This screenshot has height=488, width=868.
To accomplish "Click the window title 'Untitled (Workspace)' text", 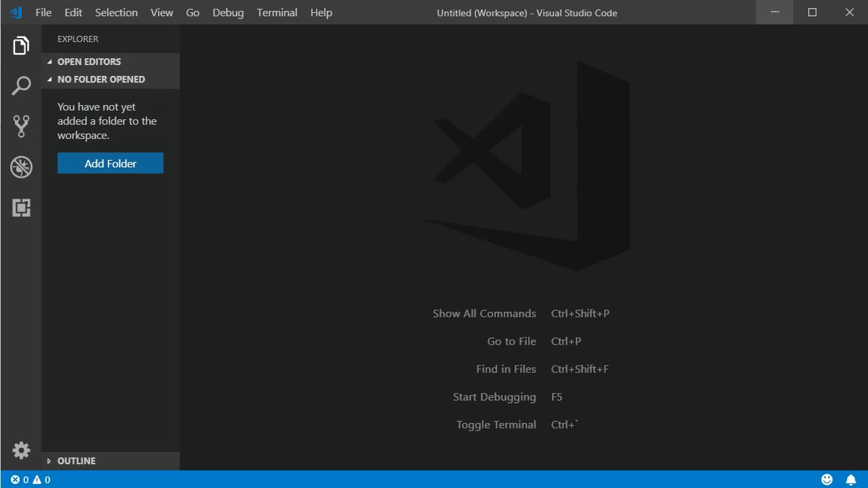I will coord(481,12).
